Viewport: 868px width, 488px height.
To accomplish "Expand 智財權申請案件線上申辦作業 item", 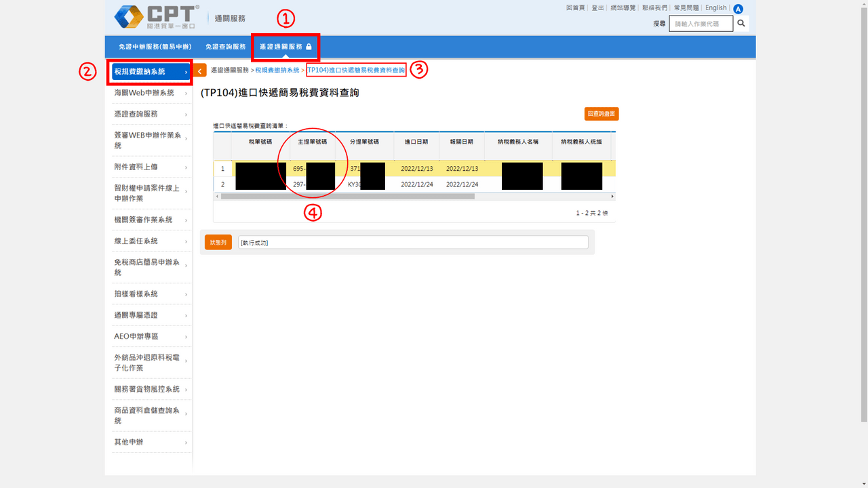I will (x=151, y=193).
